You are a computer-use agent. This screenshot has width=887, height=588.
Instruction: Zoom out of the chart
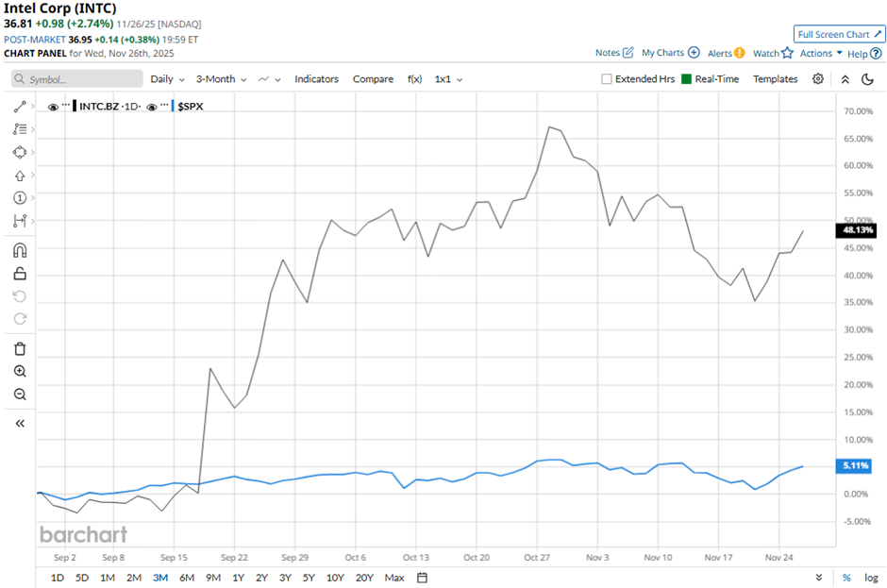(20, 395)
